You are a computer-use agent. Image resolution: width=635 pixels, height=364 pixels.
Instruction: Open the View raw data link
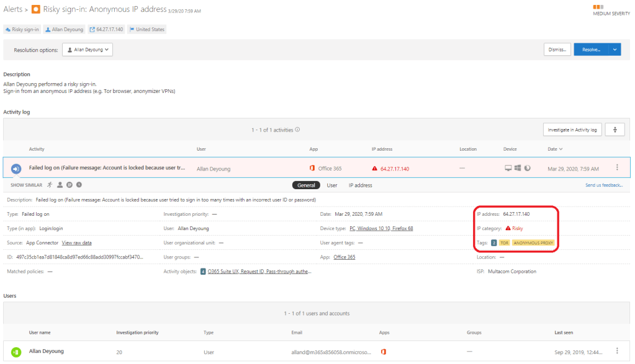[76, 242]
